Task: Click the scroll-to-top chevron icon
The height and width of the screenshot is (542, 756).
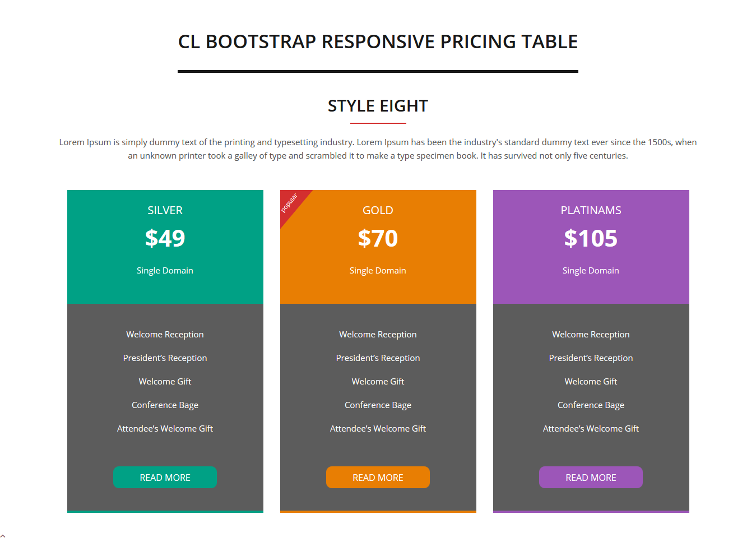Action: [x=3, y=536]
